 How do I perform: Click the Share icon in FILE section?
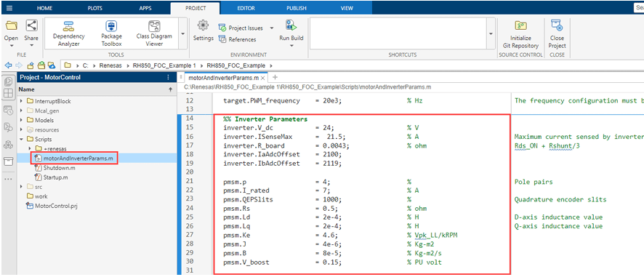[x=31, y=26]
